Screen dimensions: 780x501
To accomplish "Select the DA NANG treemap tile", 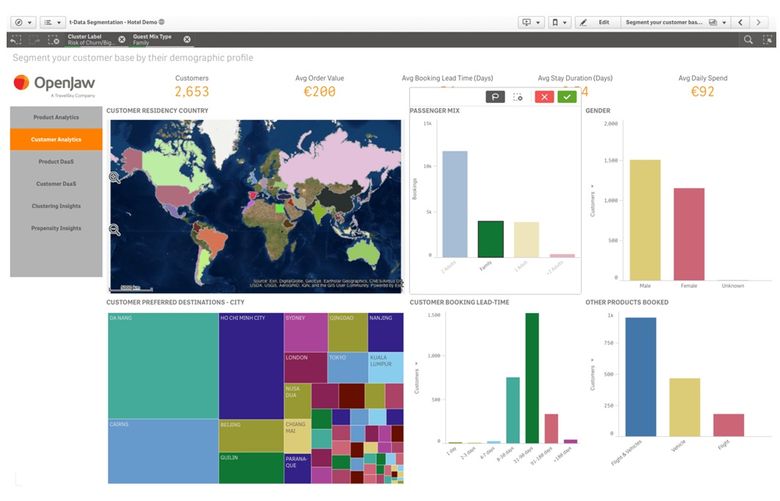I will (x=163, y=366).
